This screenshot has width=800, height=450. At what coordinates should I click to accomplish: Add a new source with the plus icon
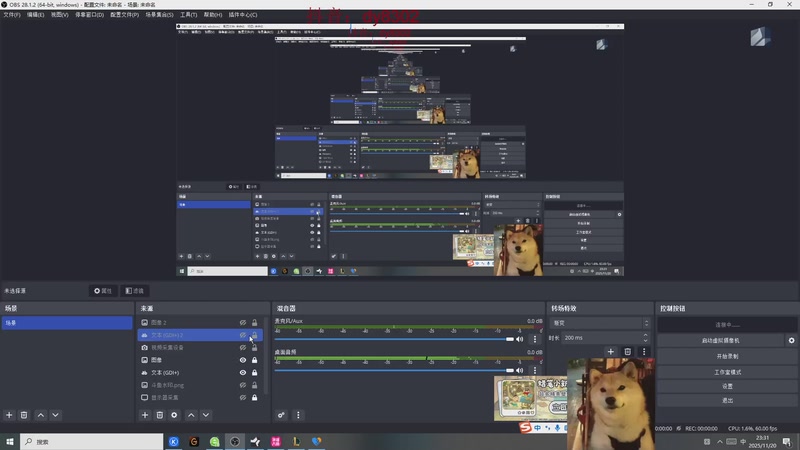[145, 415]
